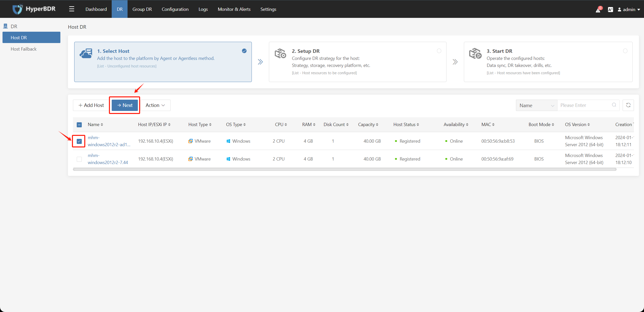Click the hamburger menu icon top left
This screenshot has width=644, height=312.
pyautogui.click(x=71, y=9)
